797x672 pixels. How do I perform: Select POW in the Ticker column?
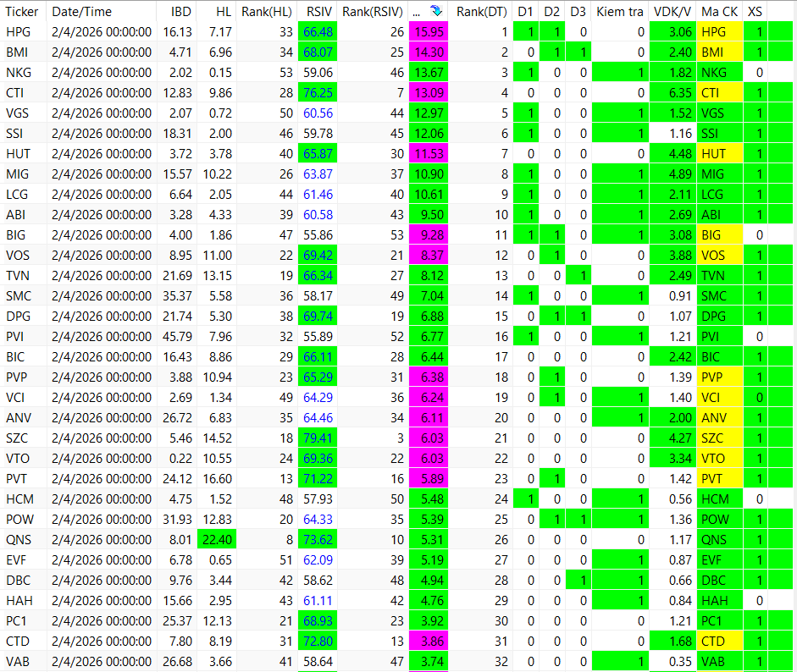tap(19, 520)
